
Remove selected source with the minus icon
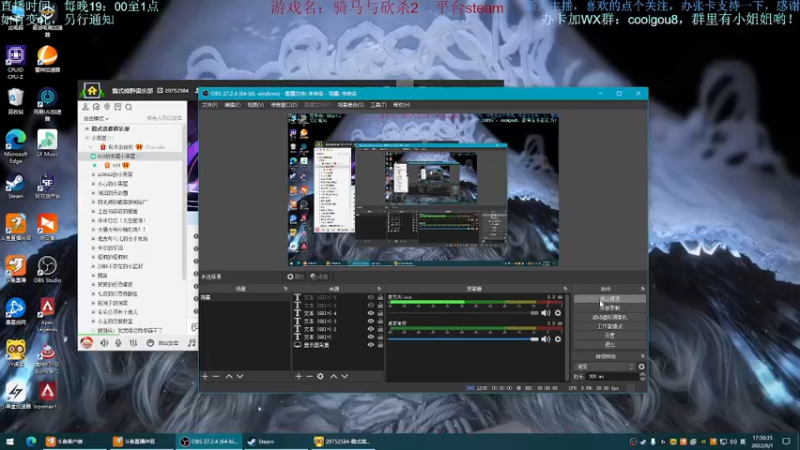309,376
